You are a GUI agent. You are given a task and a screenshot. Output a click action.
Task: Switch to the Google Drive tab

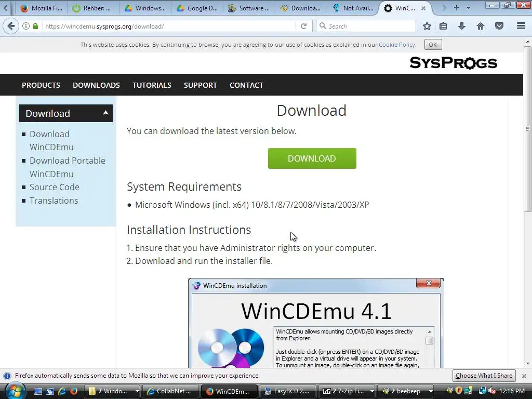point(197,8)
